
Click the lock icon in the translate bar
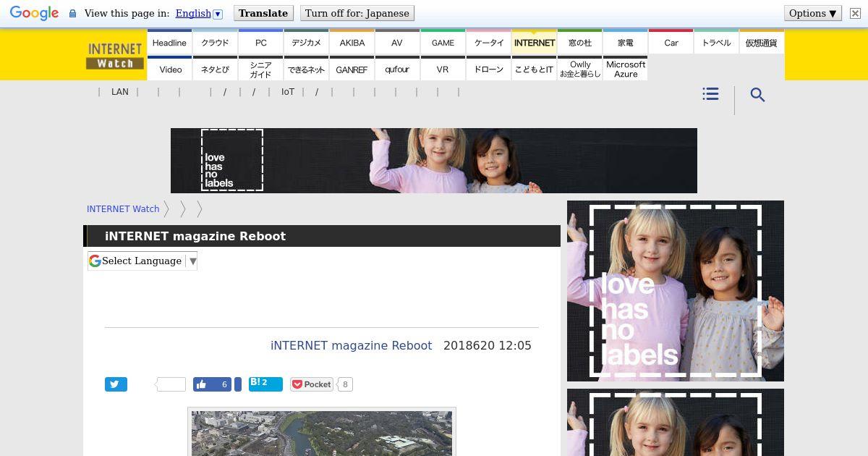tap(72, 14)
